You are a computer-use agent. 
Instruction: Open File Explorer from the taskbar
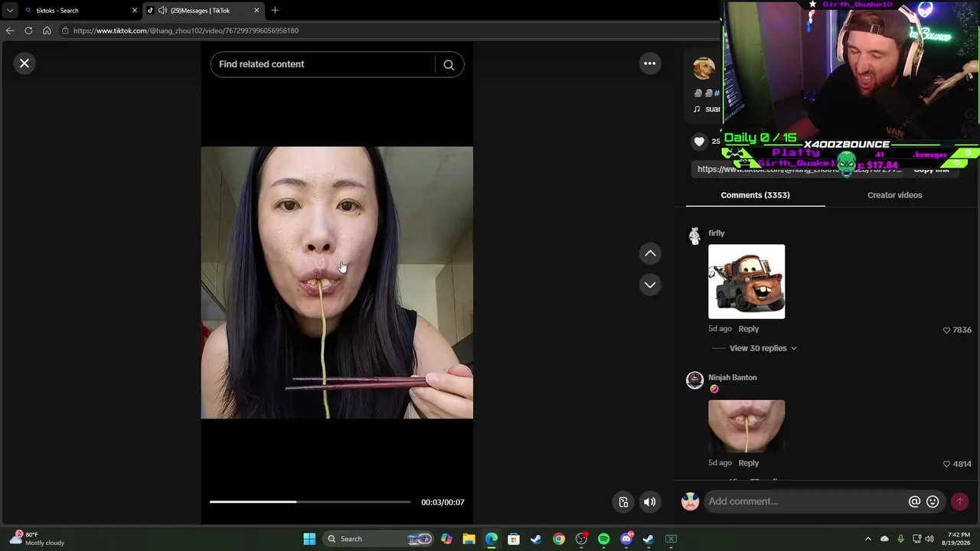pyautogui.click(x=469, y=539)
